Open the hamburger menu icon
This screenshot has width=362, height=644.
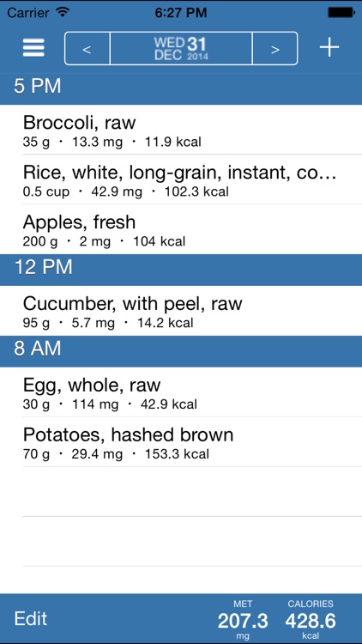[33, 48]
